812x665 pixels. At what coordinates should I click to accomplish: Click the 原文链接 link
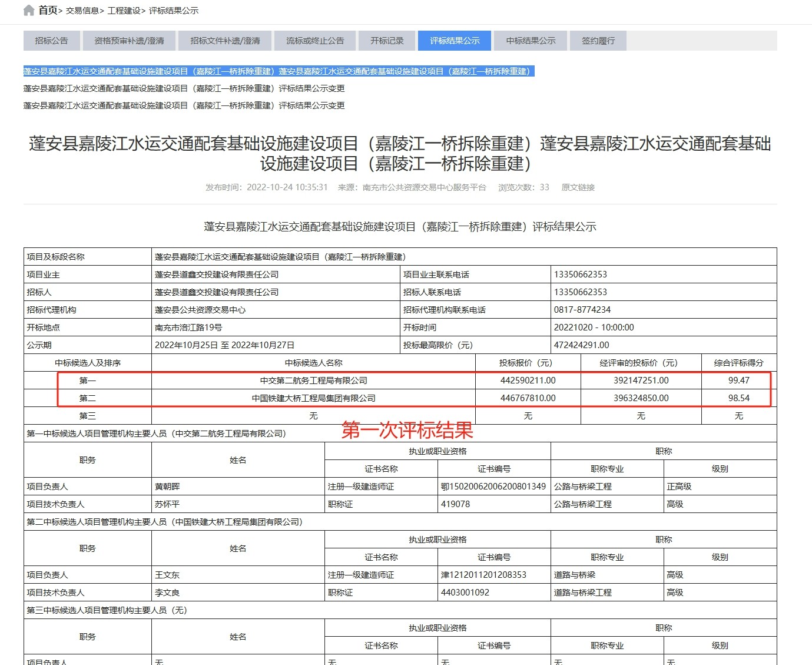(578, 187)
